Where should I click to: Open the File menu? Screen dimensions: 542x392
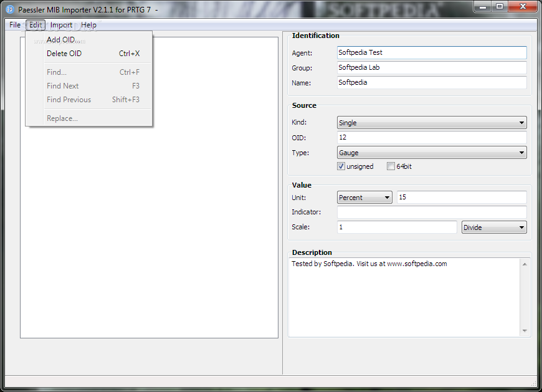15,25
